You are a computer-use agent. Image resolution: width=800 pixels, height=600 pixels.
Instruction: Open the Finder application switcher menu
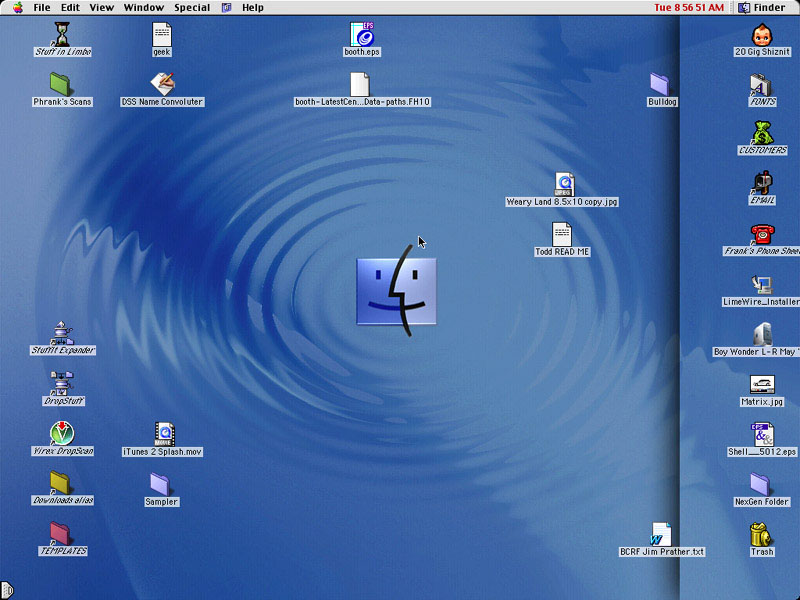pos(763,8)
